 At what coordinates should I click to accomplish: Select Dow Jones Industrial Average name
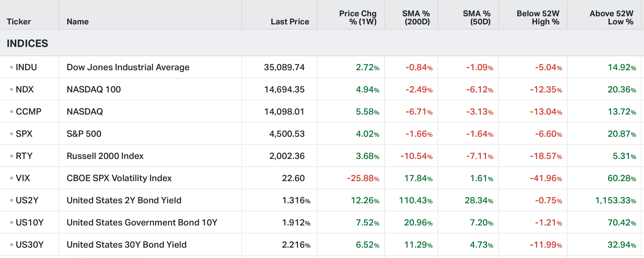tap(128, 67)
